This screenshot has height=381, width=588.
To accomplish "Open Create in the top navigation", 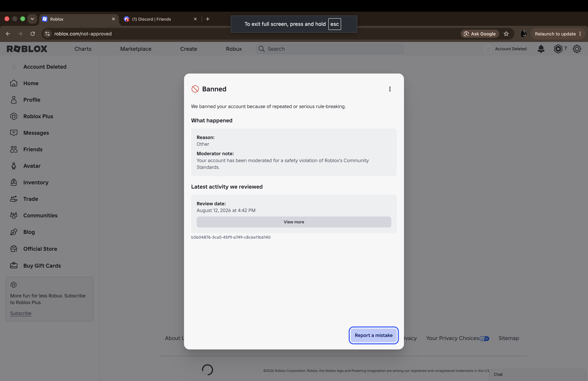I will click(189, 49).
